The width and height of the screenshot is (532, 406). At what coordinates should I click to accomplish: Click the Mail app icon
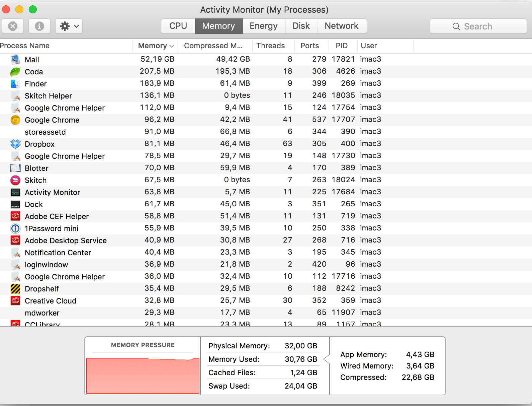pyautogui.click(x=15, y=60)
